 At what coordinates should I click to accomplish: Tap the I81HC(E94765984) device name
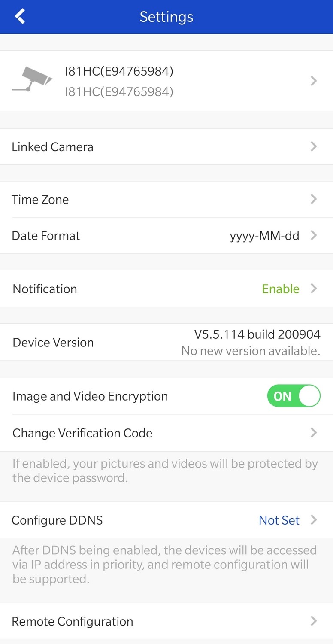tap(119, 71)
